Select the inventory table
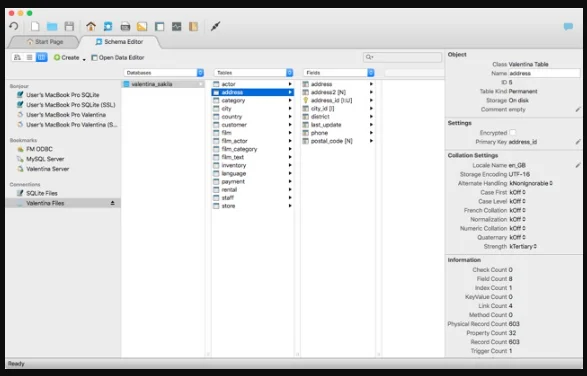Image resolution: width=587 pixels, height=376 pixels. (x=253, y=165)
